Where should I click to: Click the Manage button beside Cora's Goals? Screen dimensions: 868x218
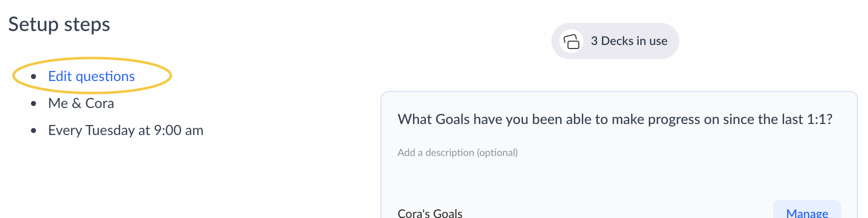(807, 212)
